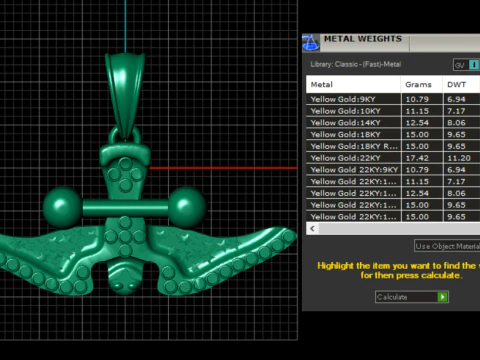The height and width of the screenshot is (360, 480).
Task: Select the Yellow Gold:22KY row
Action: coord(393,158)
